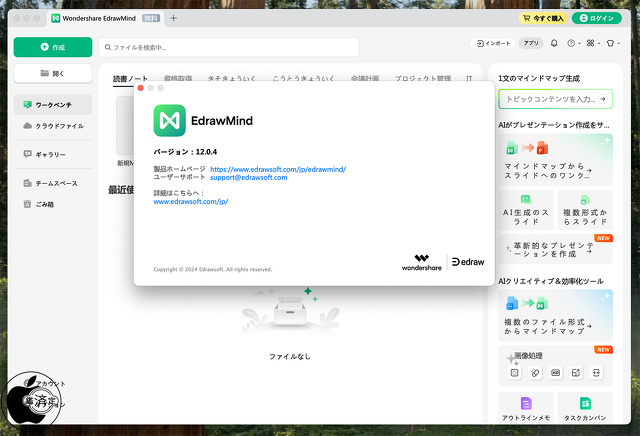Click the 今すぐ購入 buy now button
The height and width of the screenshot is (436, 640).
pos(543,18)
